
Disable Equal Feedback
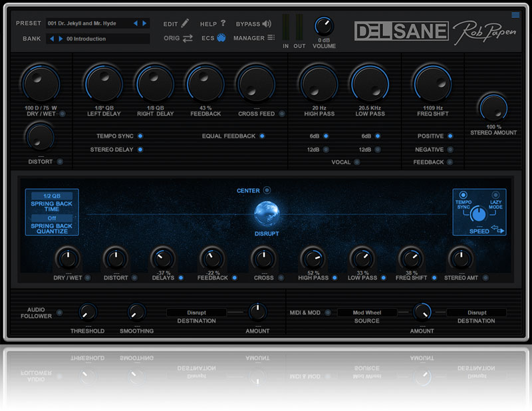[x=262, y=136]
